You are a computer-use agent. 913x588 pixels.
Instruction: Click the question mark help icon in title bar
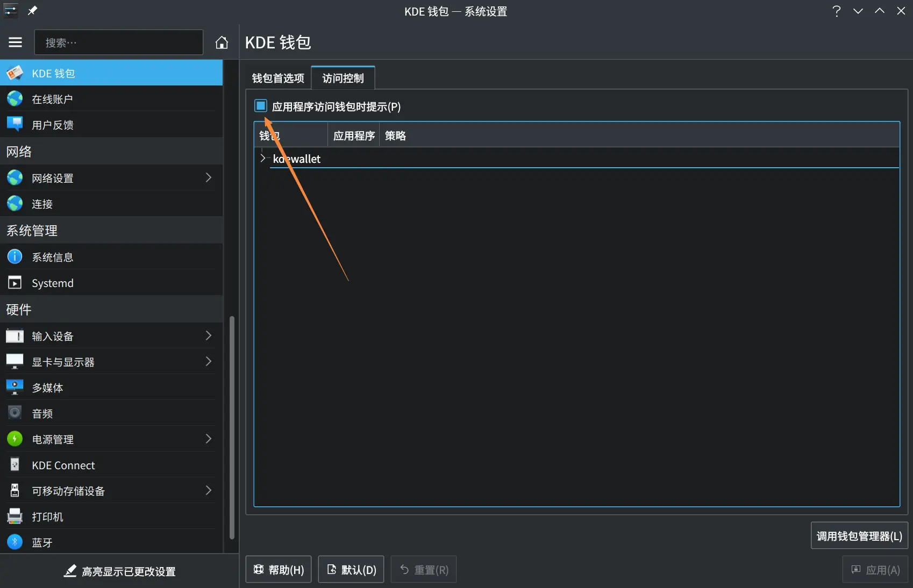(836, 11)
